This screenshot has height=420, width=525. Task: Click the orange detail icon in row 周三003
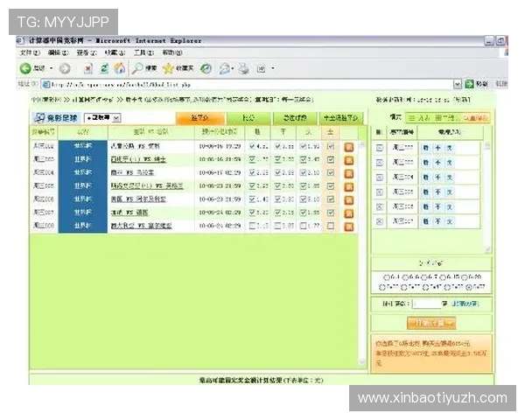click(349, 160)
